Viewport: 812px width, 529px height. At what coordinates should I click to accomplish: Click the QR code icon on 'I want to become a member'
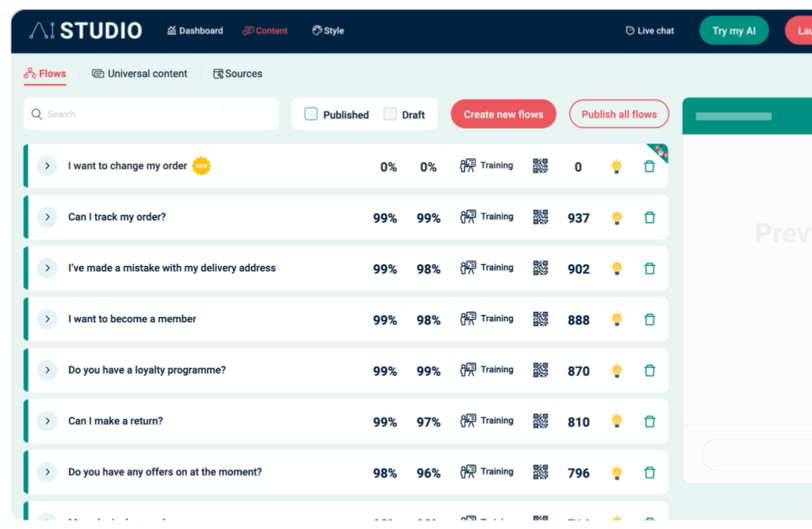tap(540, 318)
